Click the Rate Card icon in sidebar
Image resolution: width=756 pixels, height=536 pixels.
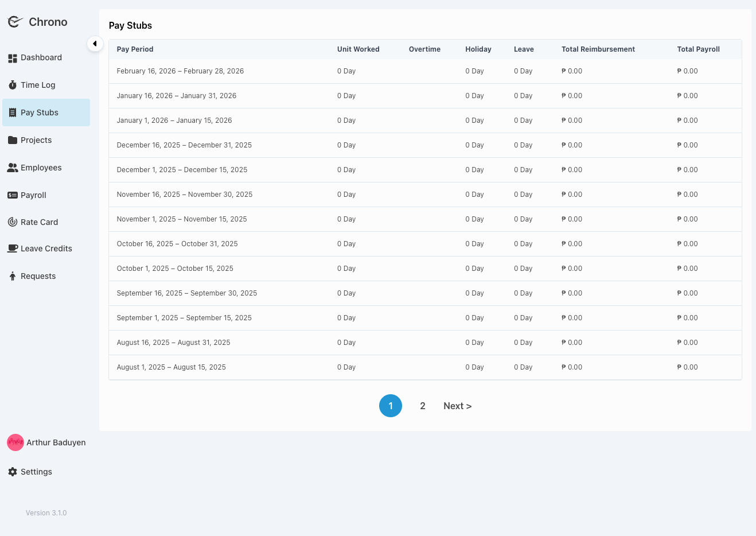coord(13,222)
